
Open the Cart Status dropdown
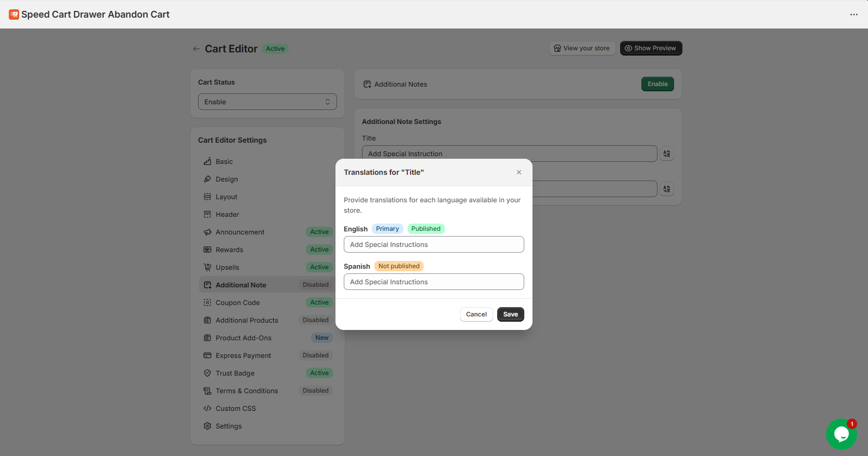coord(267,102)
